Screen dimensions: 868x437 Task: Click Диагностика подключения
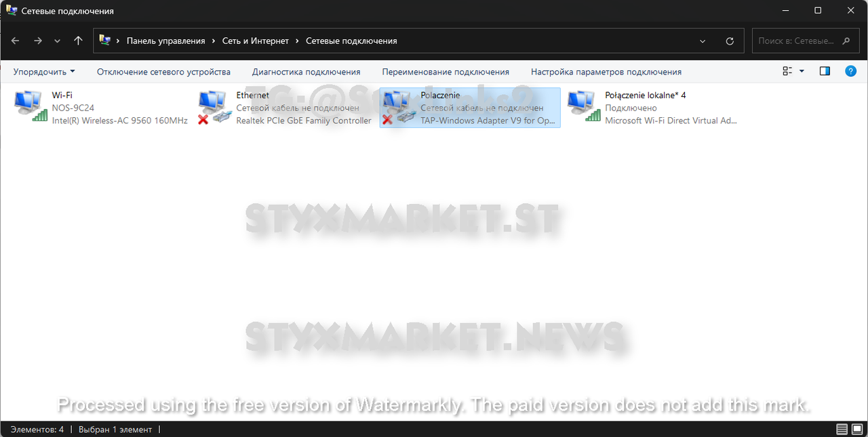[x=307, y=72]
